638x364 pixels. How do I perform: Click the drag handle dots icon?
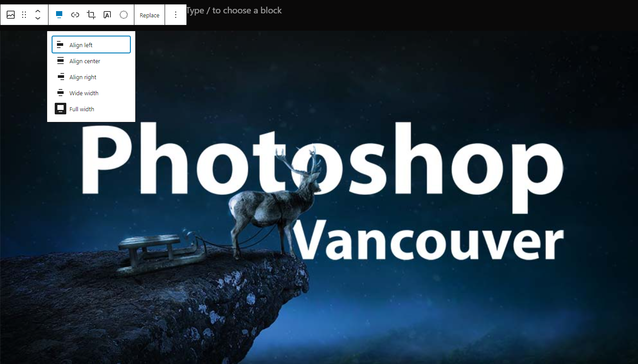pyautogui.click(x=24, y=15)
